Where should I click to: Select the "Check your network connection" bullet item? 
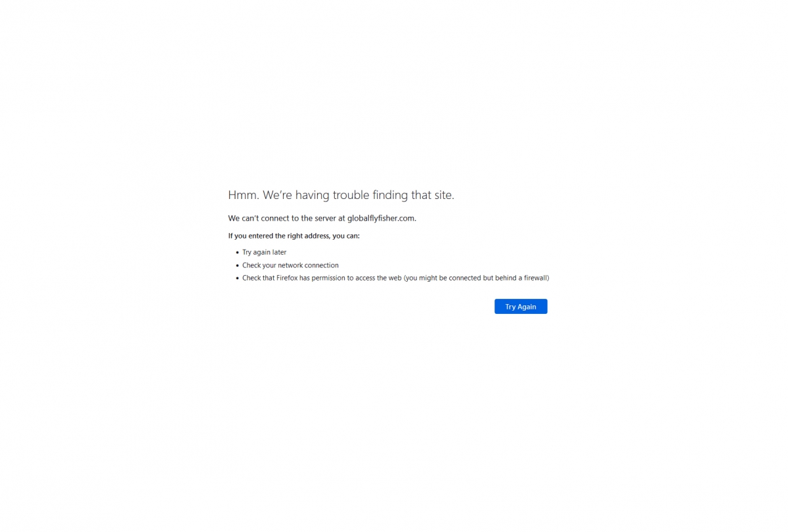pyautogui.click(x=290, y=265)
